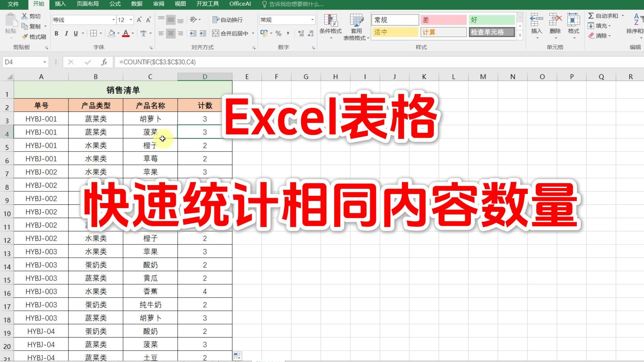644x362 pixels.
Task: Switch to the Page Layout (页面布局) tab
Action: pos(88,4)
